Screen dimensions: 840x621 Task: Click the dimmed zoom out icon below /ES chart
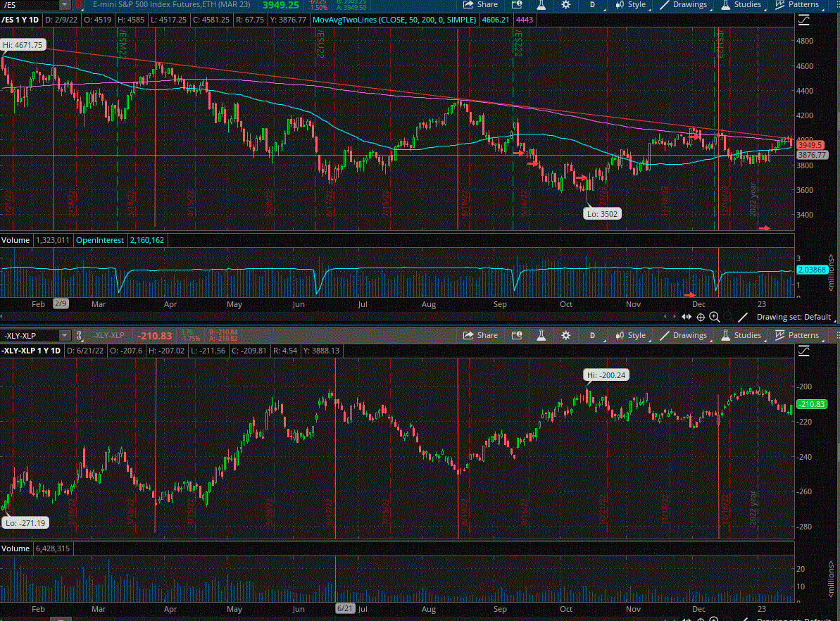coord(728,317)
